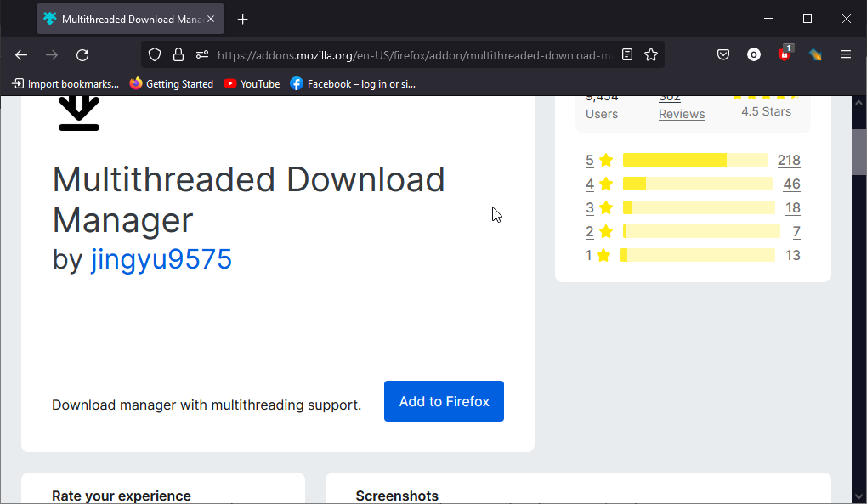Click the address bar URL
This screenshot has width=867, height=504.
(x=415, y=55)
